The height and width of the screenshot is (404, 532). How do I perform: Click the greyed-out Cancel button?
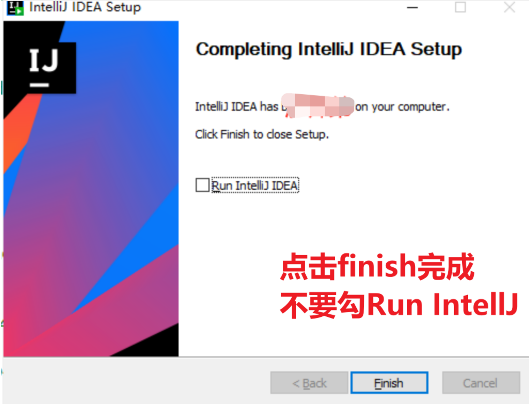pos(481,383)
